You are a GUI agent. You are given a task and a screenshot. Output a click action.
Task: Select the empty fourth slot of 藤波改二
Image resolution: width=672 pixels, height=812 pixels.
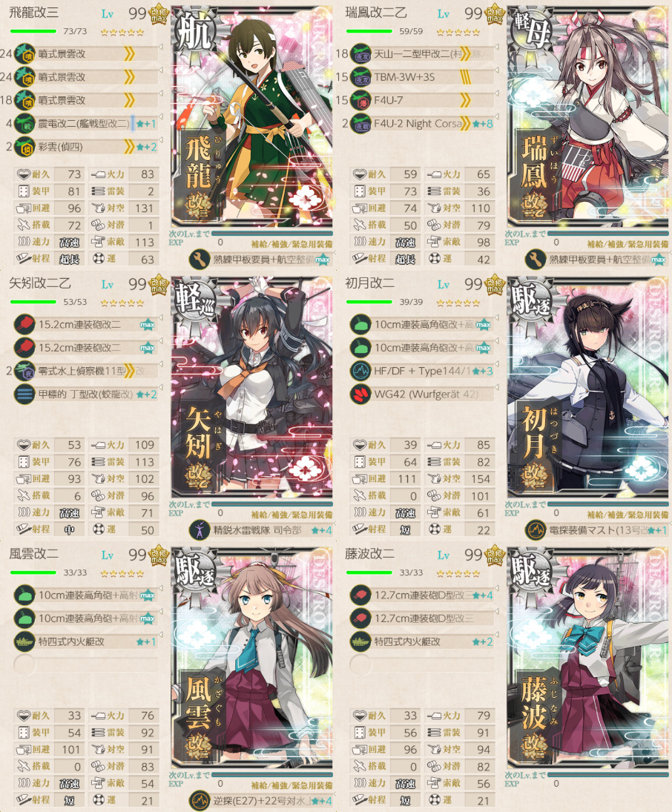coord(422,665)
